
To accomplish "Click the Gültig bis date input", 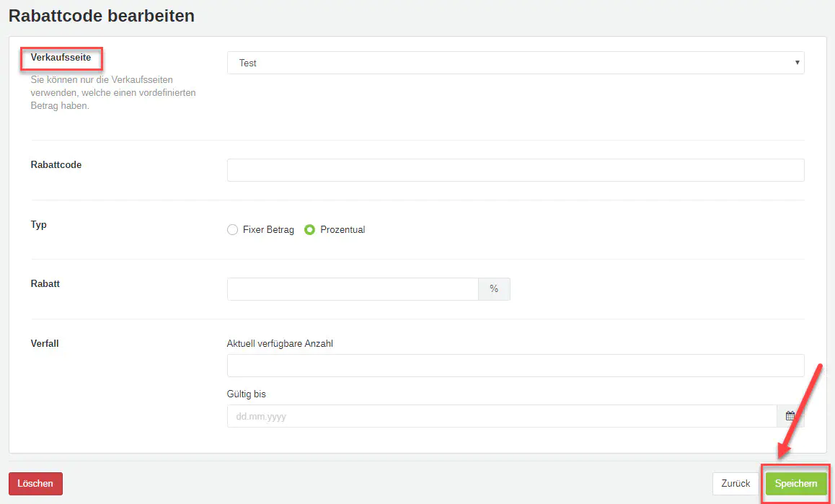I will tap(501, 416).
